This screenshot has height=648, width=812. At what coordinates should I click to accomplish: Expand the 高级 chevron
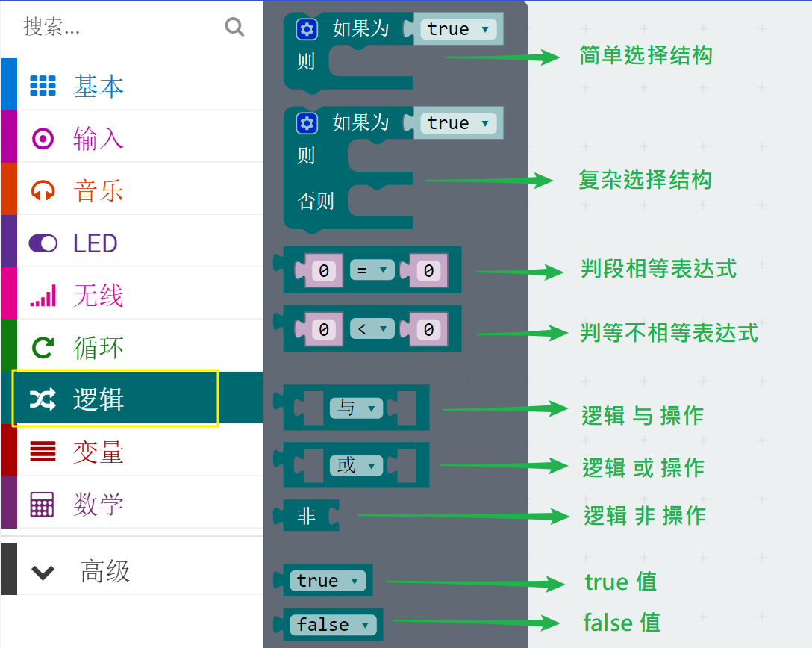pos(43,573)
